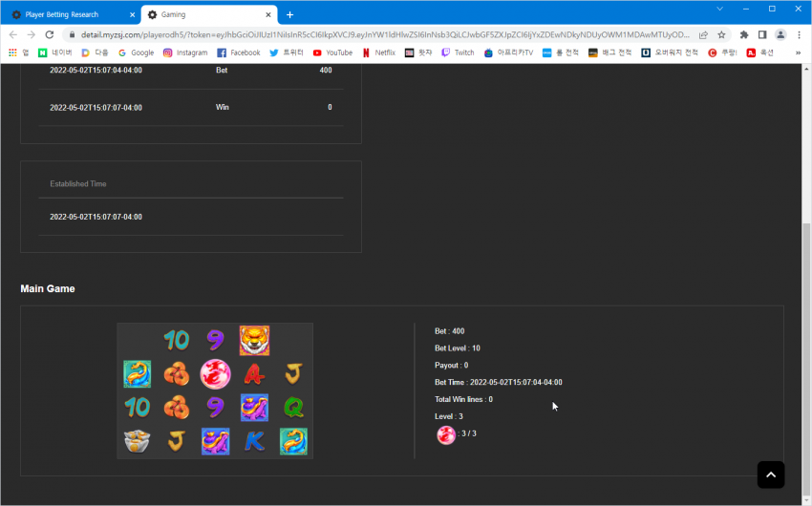Open the PUBG stats bookmark

pyautogui.click(x=610, y=53)
